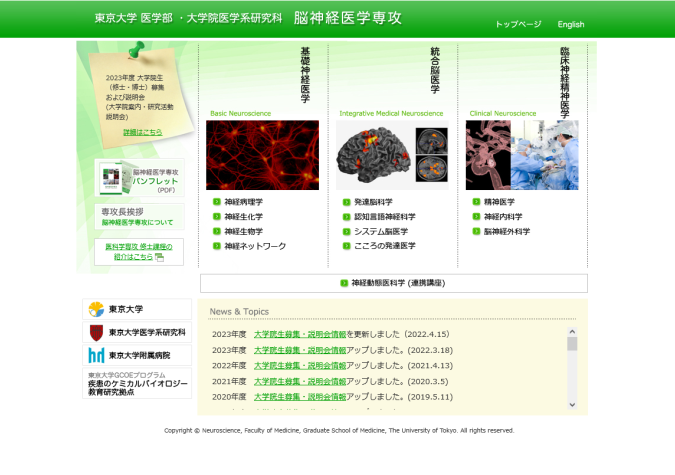Click green arrow icon beside こころの発達医学
675x475 pixels.
[x=347, y=246]
